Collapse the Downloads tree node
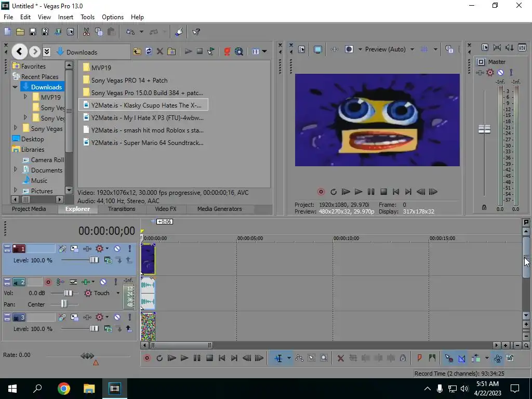Screen dimensions: 532x399 pos(15,87)
